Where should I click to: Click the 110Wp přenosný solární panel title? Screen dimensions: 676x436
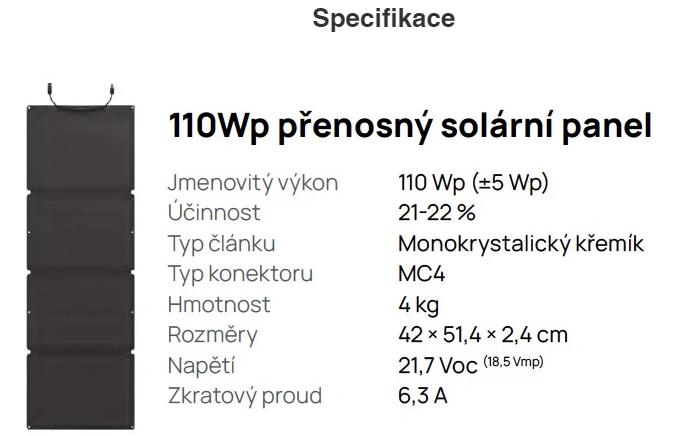(x=410, y=127)
